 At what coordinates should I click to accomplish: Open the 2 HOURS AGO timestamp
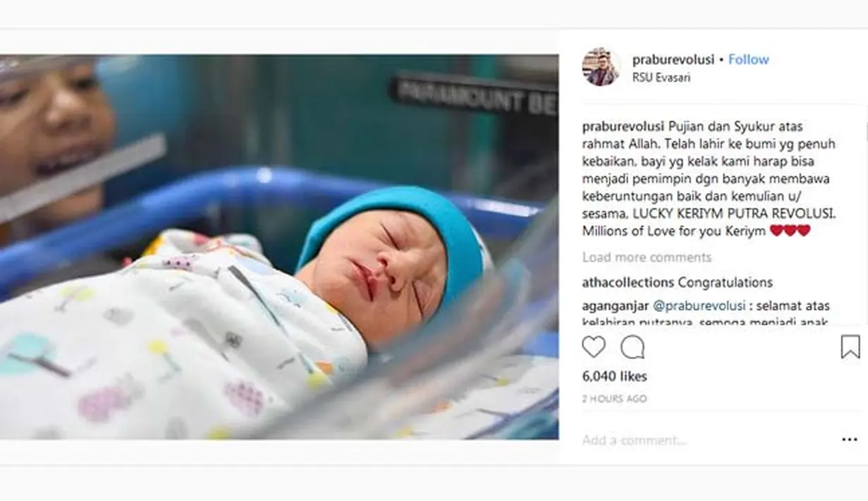(614, 399)
